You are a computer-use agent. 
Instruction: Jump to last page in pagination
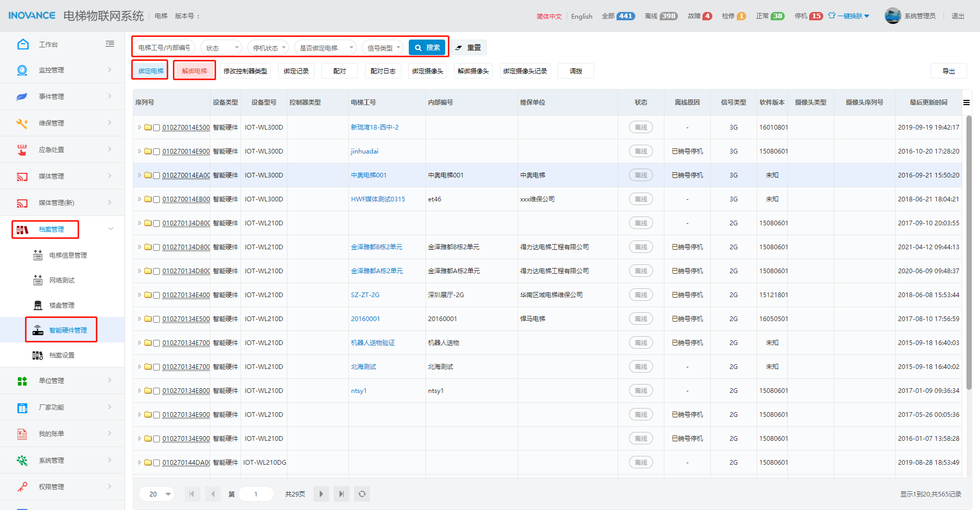click(x=341, y=494)
